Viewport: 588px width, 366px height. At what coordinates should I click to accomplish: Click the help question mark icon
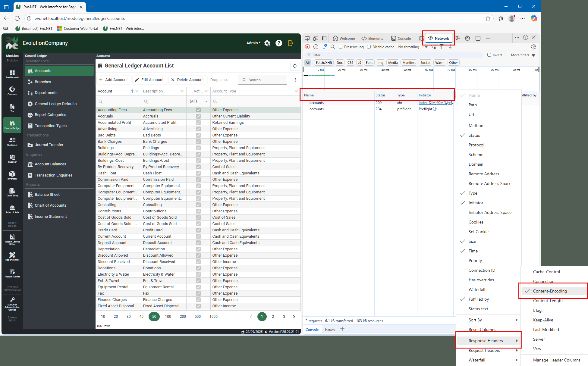279,43
